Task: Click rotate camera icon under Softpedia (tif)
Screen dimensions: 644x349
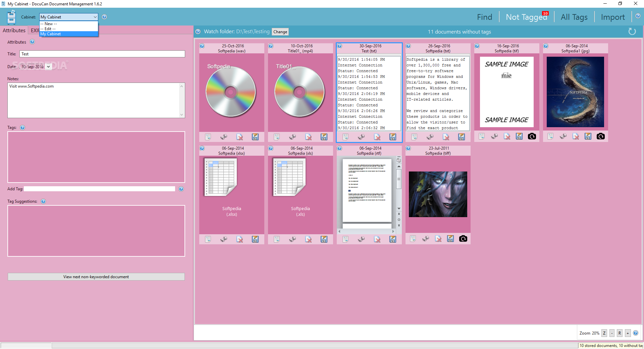Action: pos(532,136)
